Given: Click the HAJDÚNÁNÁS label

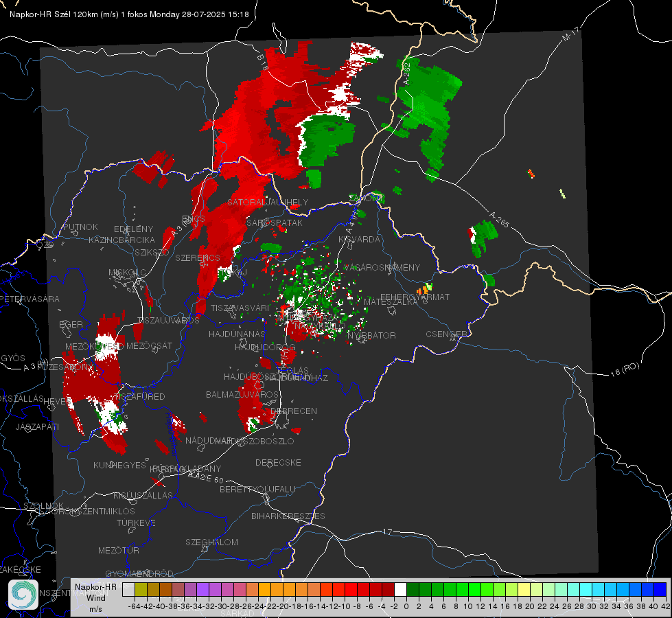Looking at the screenshot, I should [x=237, y=334].
